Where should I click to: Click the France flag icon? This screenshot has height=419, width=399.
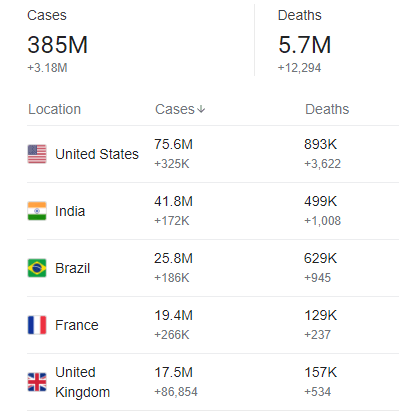pyautogui.click(x=37, y=325)
